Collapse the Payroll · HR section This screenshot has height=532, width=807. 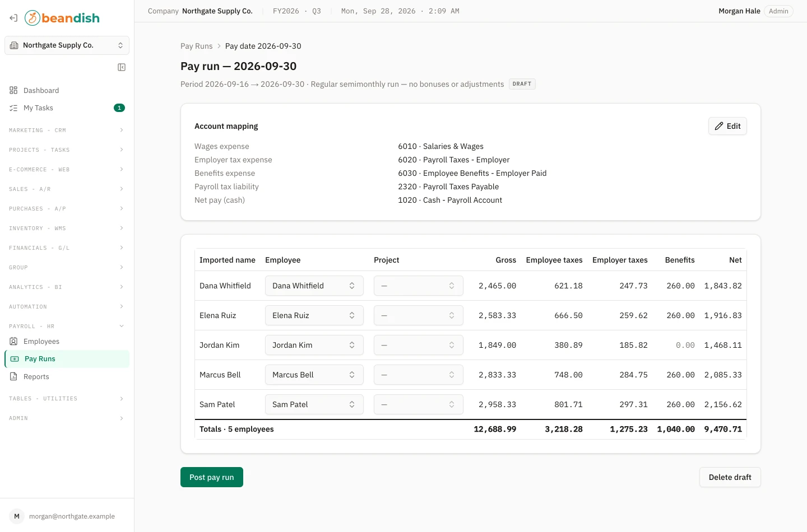pos(67,326)
